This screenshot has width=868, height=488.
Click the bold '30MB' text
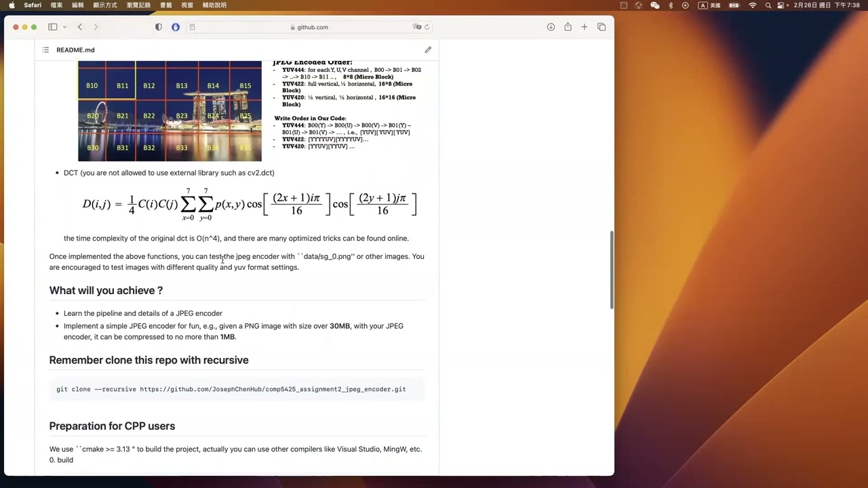click(340, 326)
